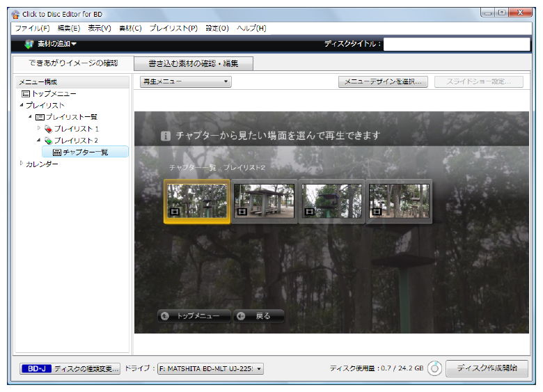Viewport: 543px width, 392px height.
Task: Click the disc usage indicator icon
Action: tap(434, 368)
